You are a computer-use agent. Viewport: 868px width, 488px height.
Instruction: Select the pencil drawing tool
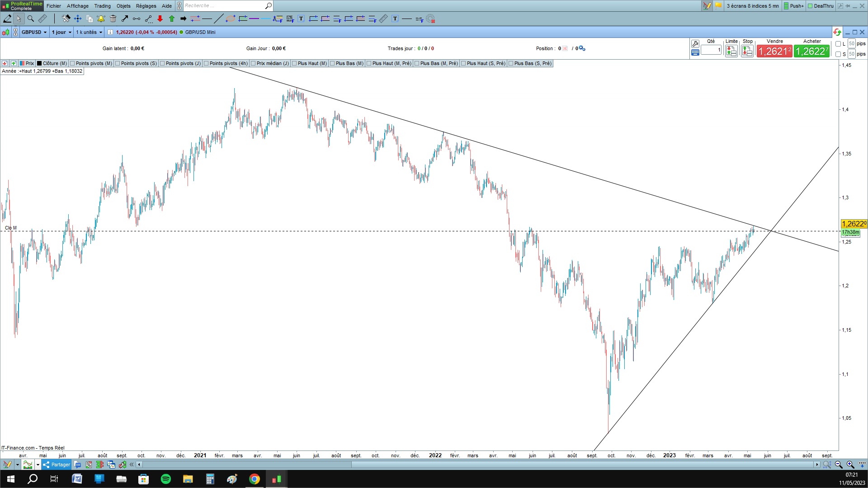tap(7, 19)
